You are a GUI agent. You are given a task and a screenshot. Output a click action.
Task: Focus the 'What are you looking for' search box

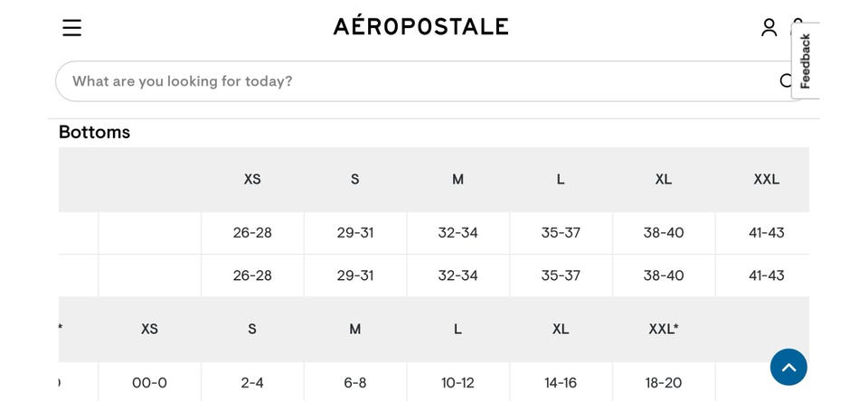[x=416, y=81]
